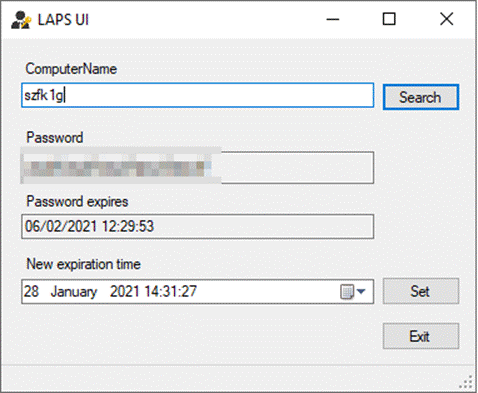Minimize the LAPS UI window
Viewport: 478px width, 393px height.
point(333,19)
